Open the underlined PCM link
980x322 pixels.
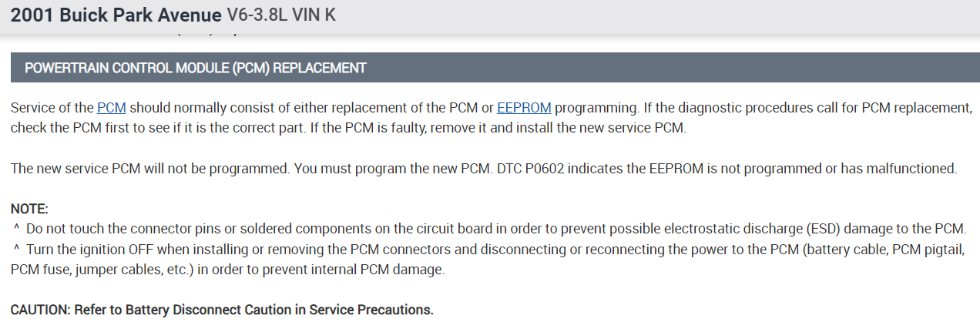point(112,108)
